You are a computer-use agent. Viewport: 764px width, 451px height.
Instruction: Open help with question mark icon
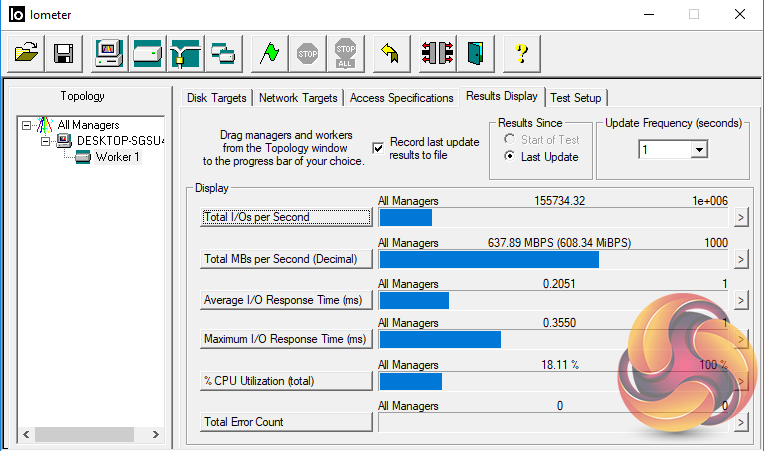521,53
